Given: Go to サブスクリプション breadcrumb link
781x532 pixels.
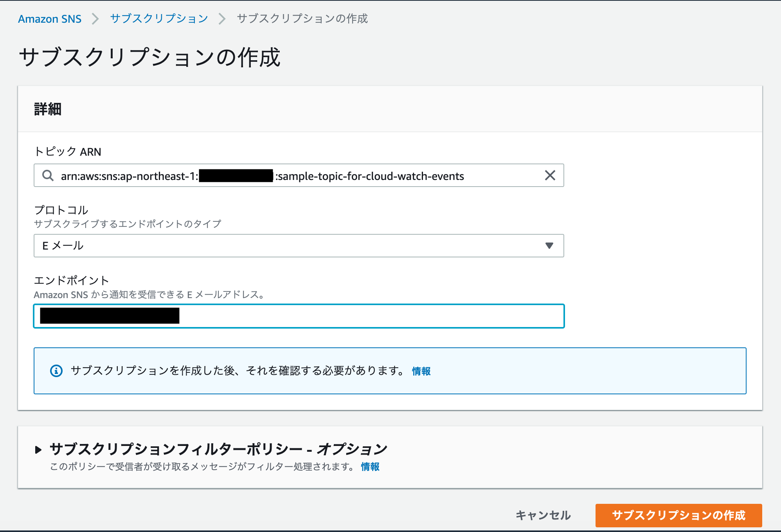Looking at the screenshot, I should click(159, 19).
